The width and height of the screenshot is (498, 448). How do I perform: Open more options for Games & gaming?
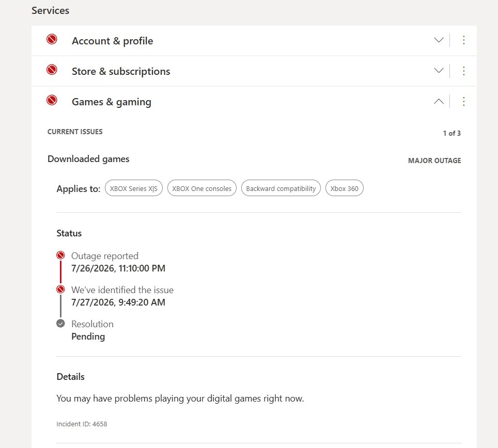pyautogui.click(x=464, y=101)
